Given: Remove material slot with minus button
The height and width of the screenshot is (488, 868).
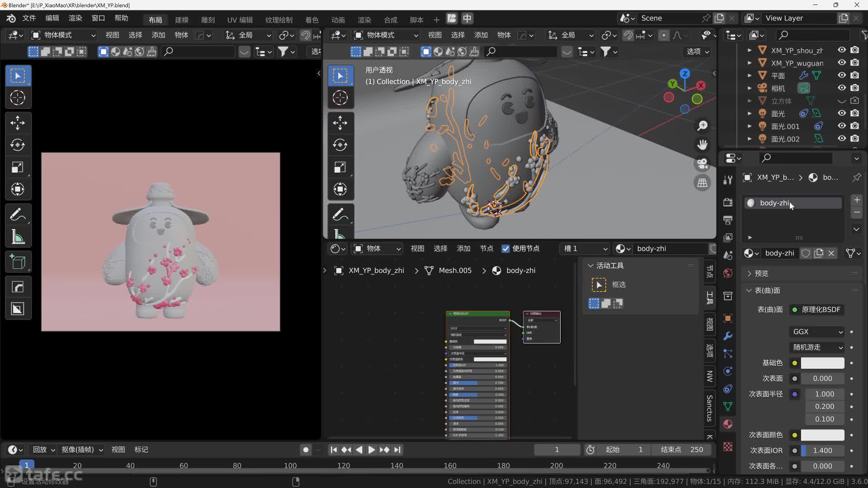Looking at the screenshot, I should point(857,212).
